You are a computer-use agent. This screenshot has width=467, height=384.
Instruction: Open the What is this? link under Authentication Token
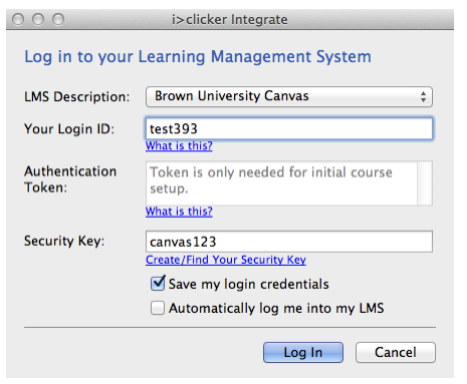tap(179, 211)
